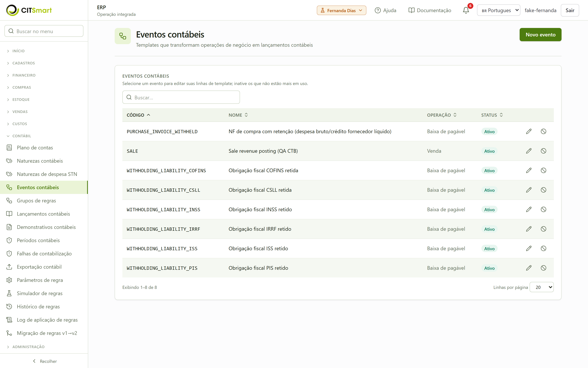Viewport: 588px width, 368px height.
Task: Open the Ajuda help link
Action: 385,10
